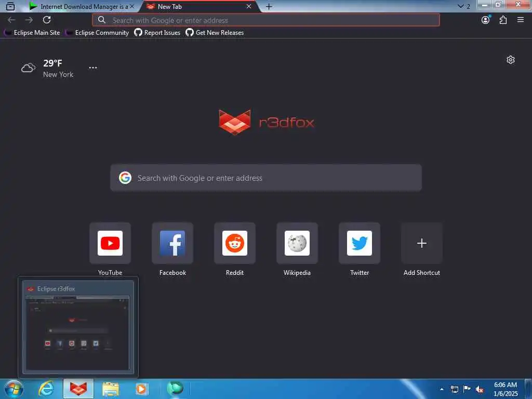
Task: Open Windows Media Player from the taskbar
Action: [x=142, y=389]
